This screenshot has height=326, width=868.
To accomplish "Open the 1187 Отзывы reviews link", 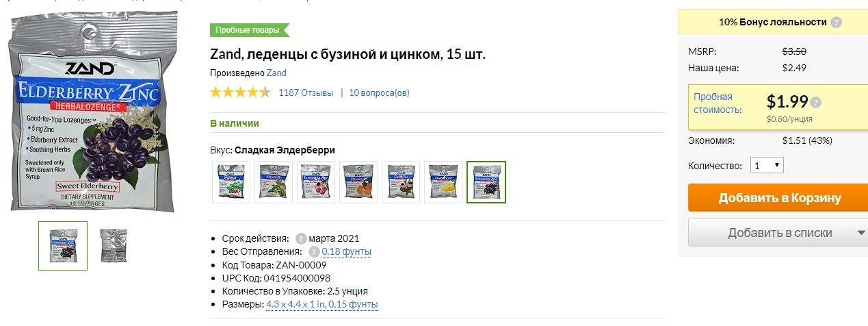I will pyautogui.click(x=306, y=92).
